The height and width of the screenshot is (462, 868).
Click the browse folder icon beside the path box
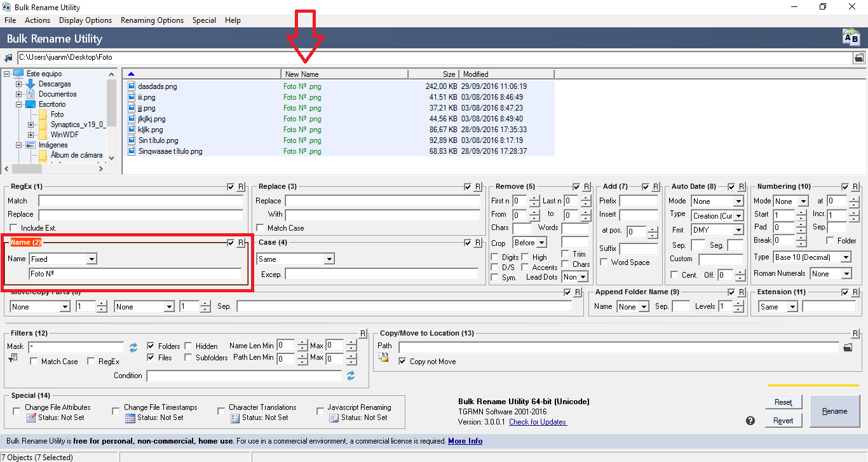tap(858, 58)
